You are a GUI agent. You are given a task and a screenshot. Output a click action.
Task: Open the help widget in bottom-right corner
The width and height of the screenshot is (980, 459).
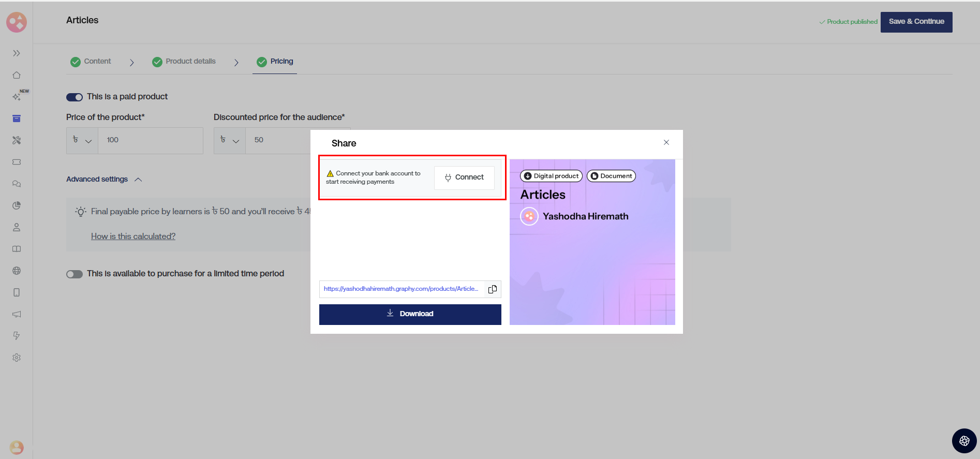[964, 441]
